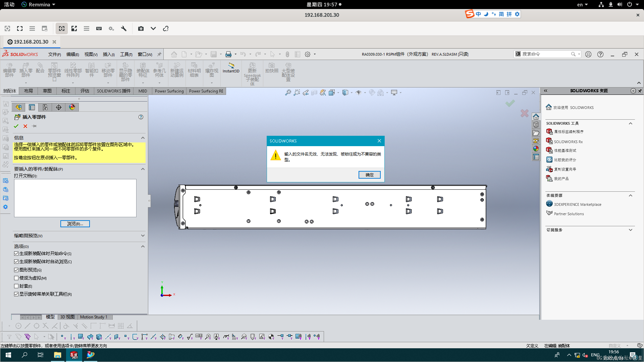
Task: Disable the 图形预览 checkbox
Action: click(x=16, y=270)
